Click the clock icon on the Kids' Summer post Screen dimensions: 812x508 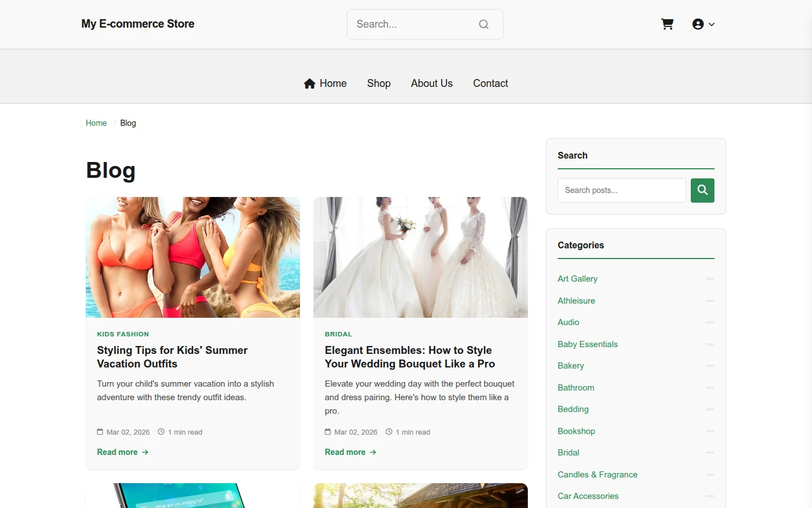point(161,432)
